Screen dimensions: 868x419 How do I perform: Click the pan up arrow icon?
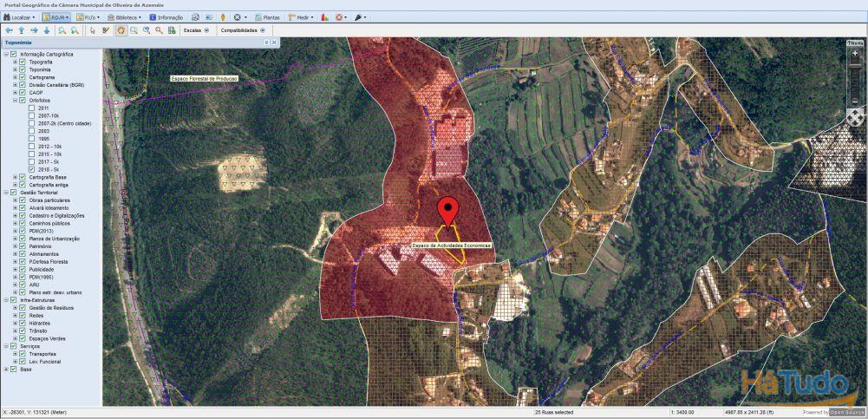(22, 30)
